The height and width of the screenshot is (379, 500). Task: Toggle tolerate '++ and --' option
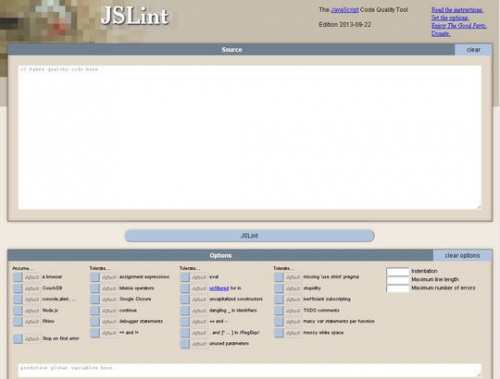click(x=185, y=322)
